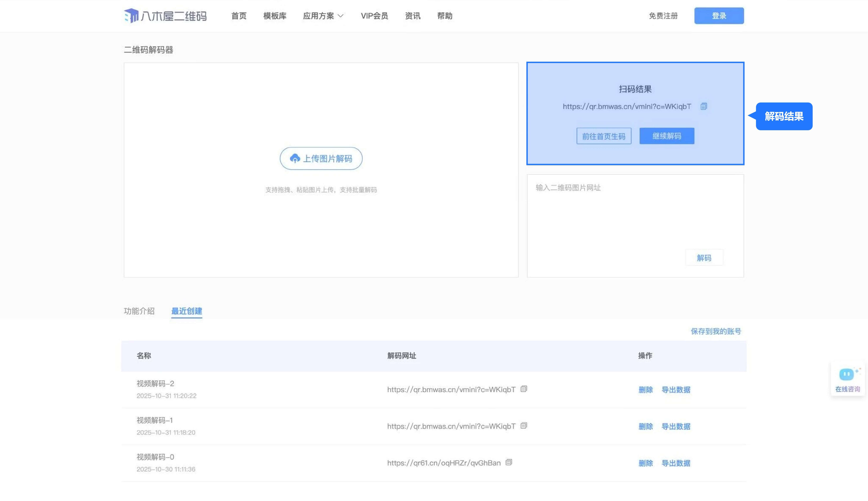Copy URL icon for 视频解码-1 row

[523, 426]
